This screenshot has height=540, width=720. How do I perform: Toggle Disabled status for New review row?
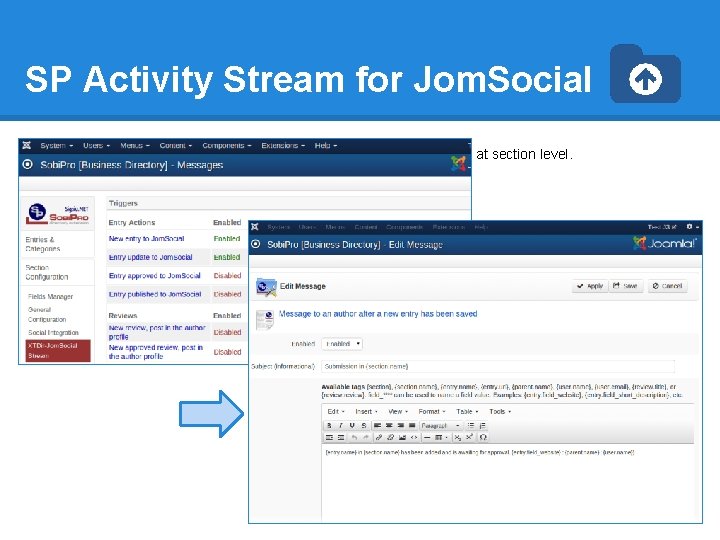coord(227,332)
